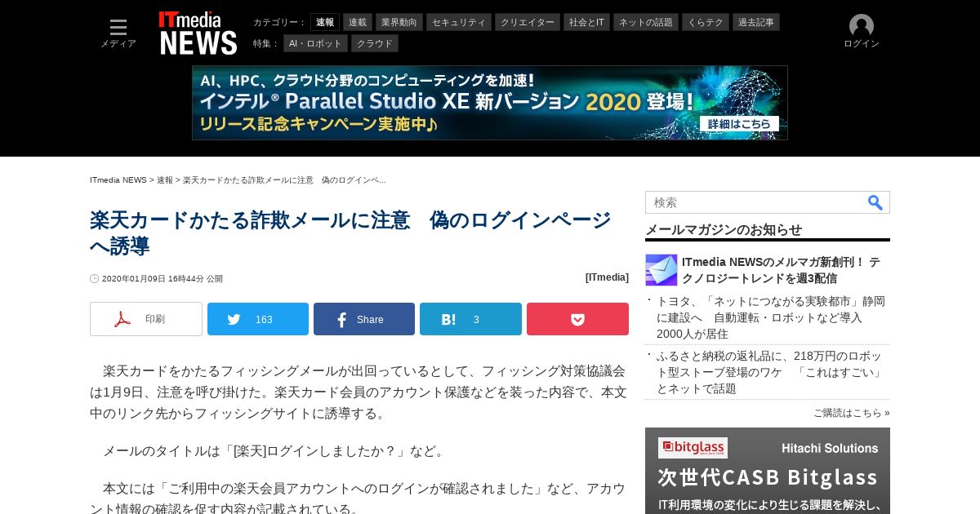Click the article headline 楽天カードかたる詐欺メール
Image resolution: width=980 pixels, height=514 pixels.
(x=351, y=233)
